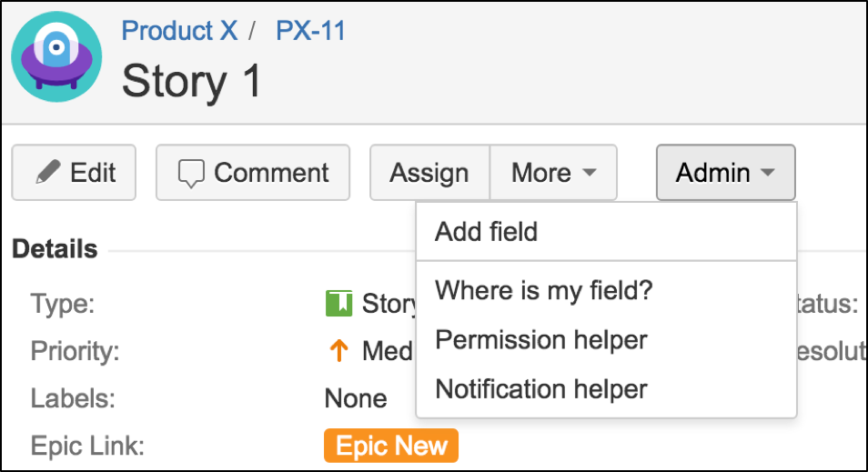Click the Assign button

429,173
